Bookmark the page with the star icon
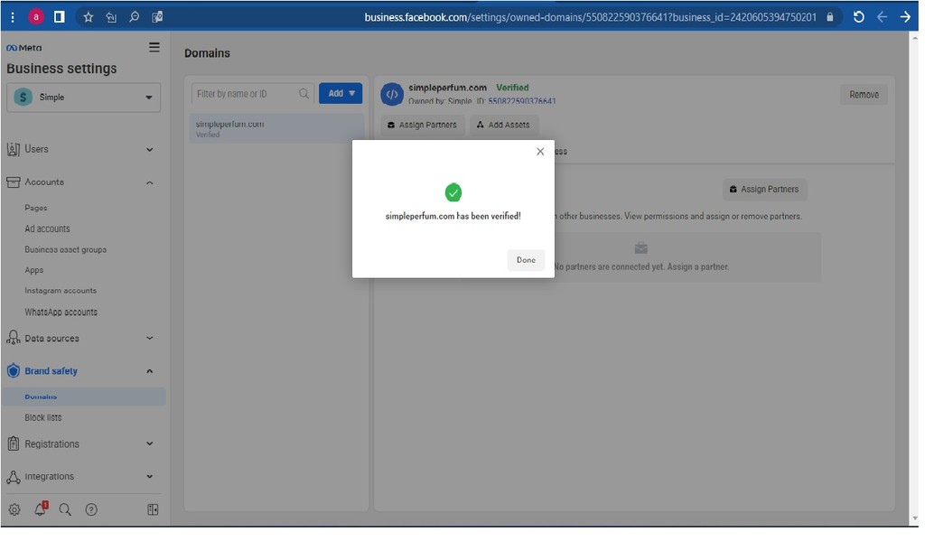Viewport: 925px width, 560px height. tap(89, 17)
